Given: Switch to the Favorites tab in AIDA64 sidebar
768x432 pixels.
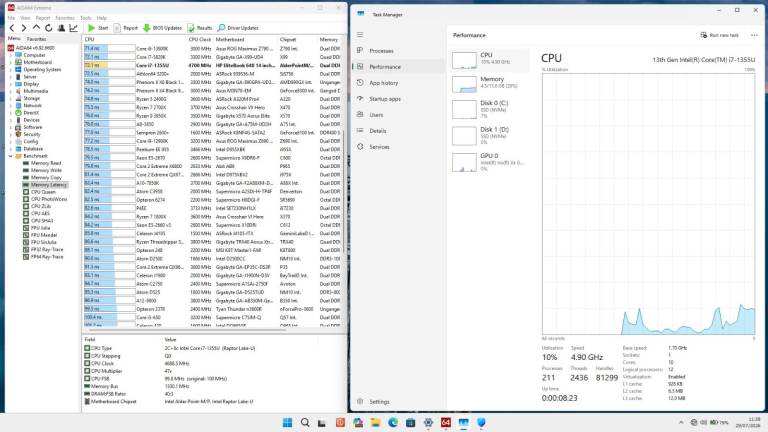Looking at the screenshot, I should [36, 39].
